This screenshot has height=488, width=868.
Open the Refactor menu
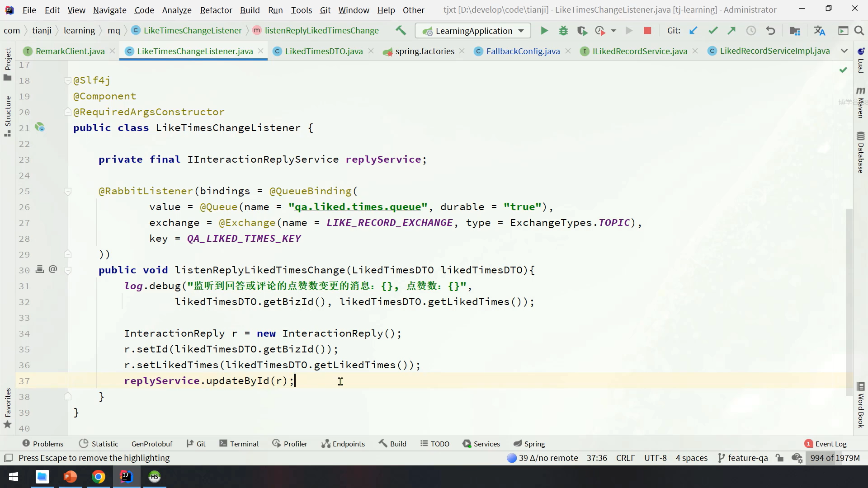pyautogui.click(x=216, y=10)
